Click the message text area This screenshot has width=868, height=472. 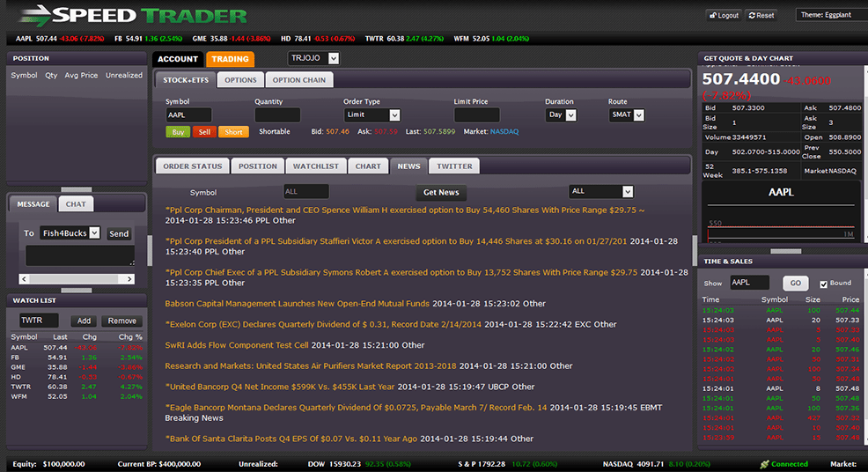point(80,255)
